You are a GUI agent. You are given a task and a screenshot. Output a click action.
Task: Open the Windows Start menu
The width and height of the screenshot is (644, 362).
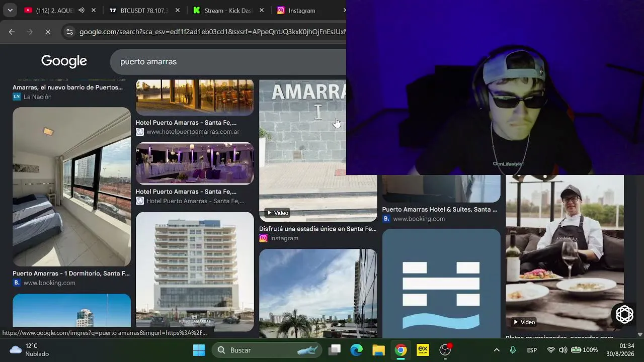point(199,350)
